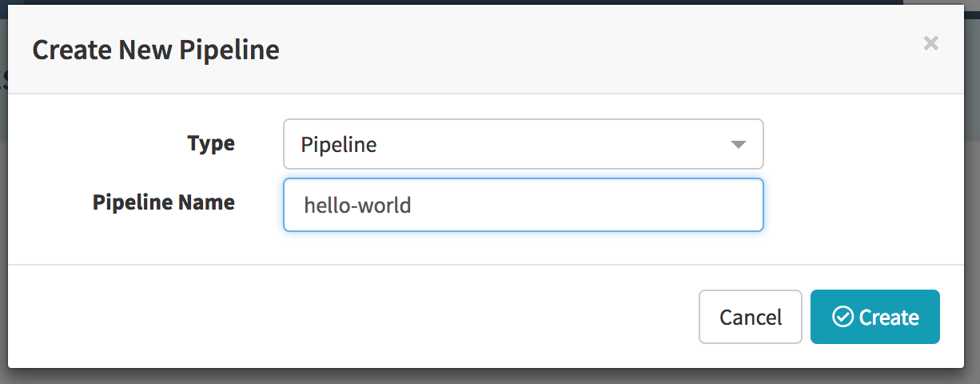Click the checkmark icon inside Create button

point(843,318)
